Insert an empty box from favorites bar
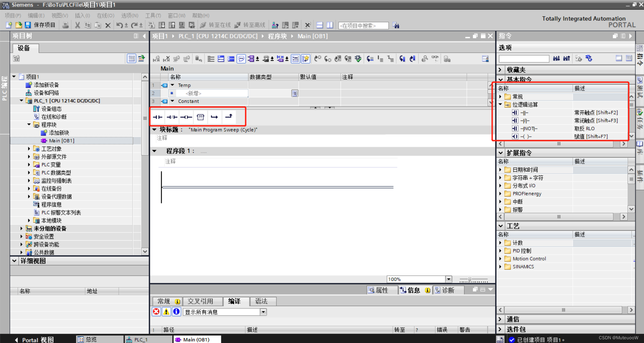 click(200, 117)
